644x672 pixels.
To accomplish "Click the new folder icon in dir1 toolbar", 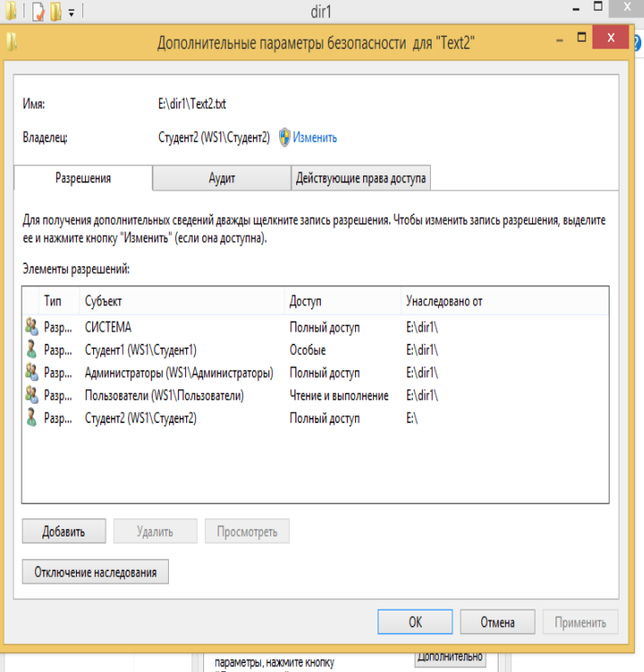I will coord(56,12).
